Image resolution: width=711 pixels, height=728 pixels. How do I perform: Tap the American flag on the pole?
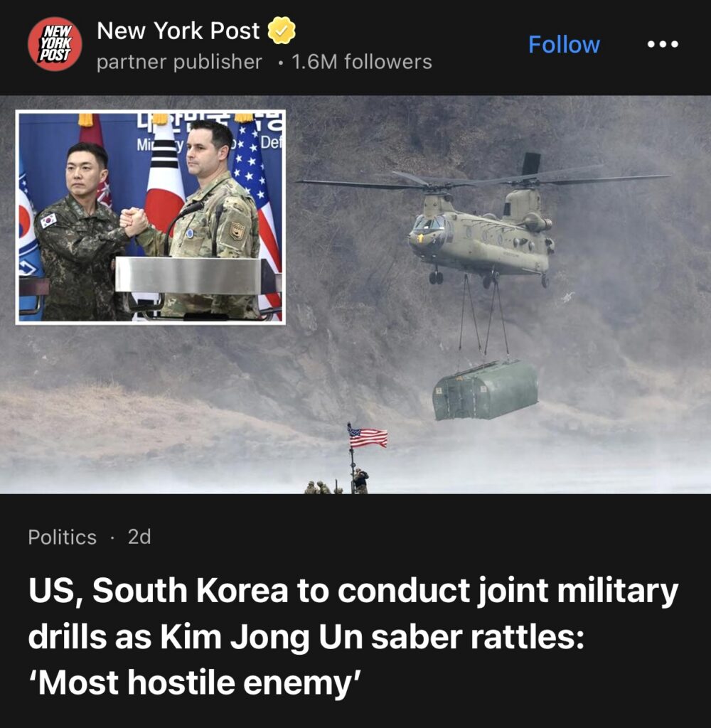(368, 437)
